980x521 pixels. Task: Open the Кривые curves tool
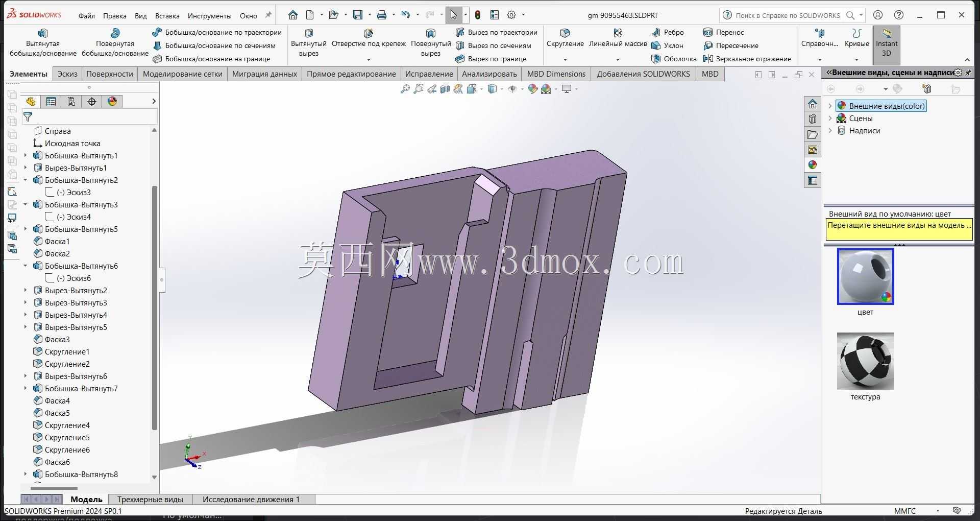[856, 39]
